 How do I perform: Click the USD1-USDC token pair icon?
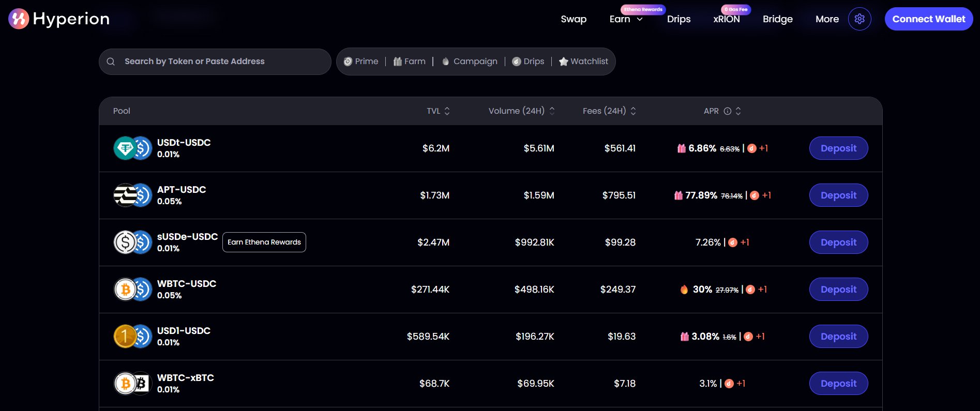click(x=132, y=337)
